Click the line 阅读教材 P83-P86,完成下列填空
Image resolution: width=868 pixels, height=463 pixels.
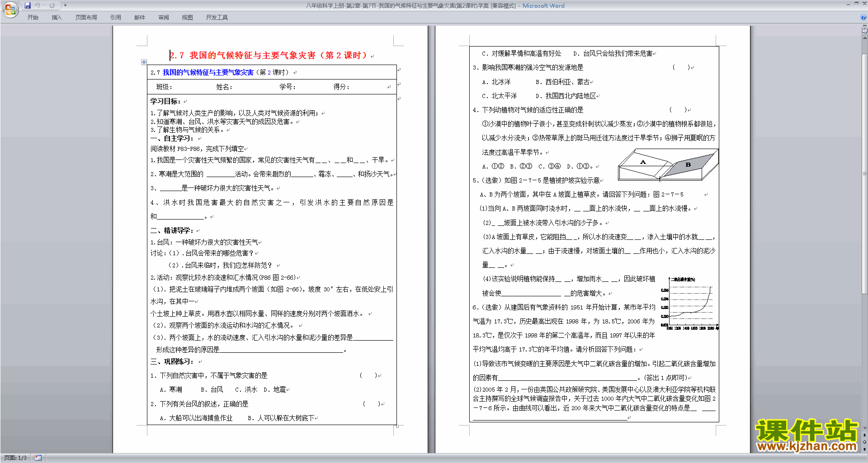pos(197,149)
